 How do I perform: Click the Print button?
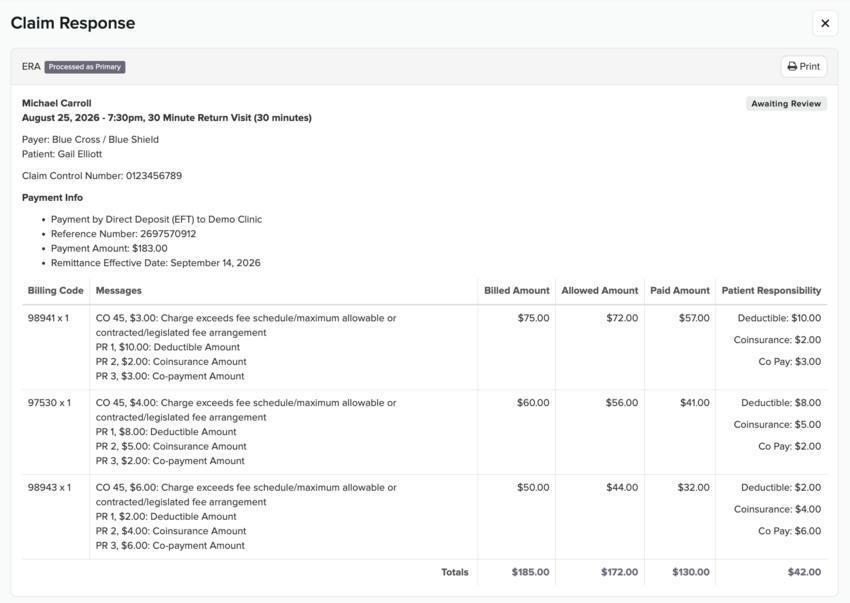pyautogui.click(x=804, y=67)
